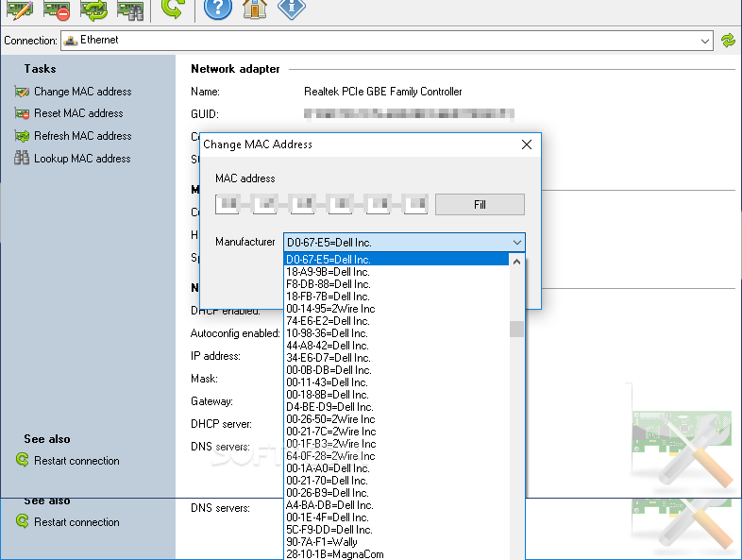742x560 pixels.
Task: Click the Change MAC address toolbar icon
Action: tap(20, 9)
